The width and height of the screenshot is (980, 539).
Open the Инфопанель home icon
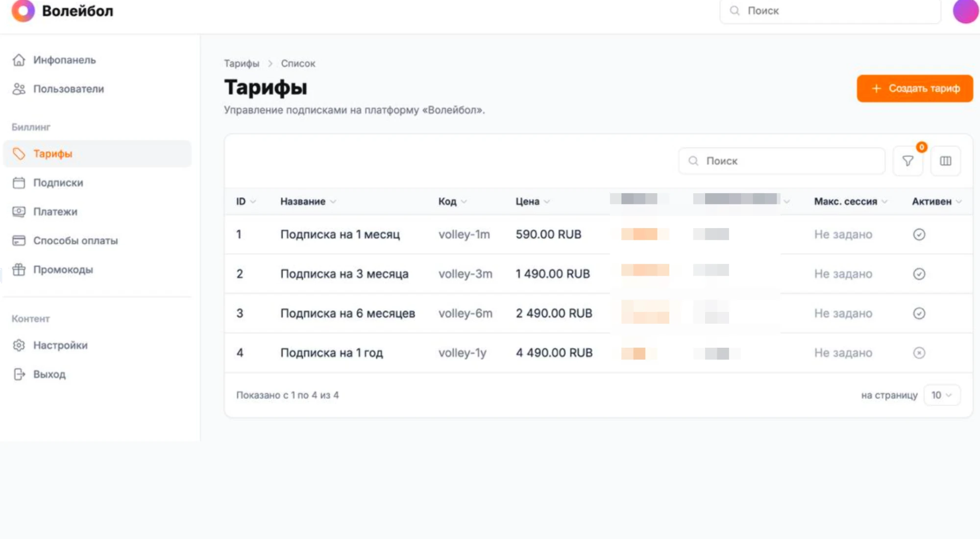(x=19, y=60)
